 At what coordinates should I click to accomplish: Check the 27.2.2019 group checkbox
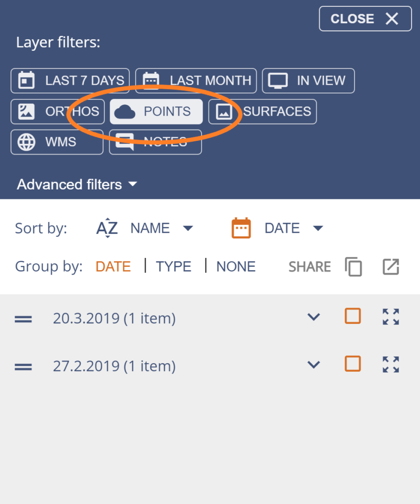tap(353, 364)
